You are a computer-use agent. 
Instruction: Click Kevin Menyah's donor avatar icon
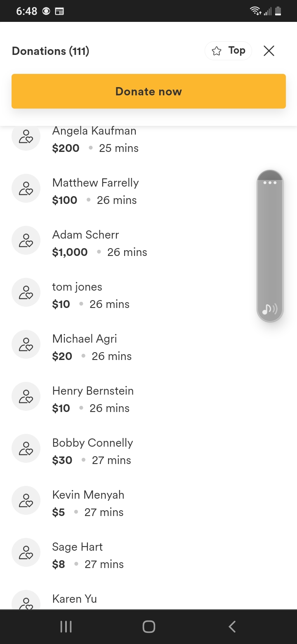point(26,500)
